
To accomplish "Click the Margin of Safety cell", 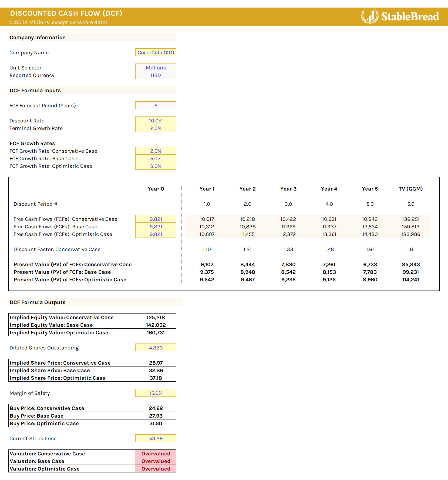I will (156, 393).
